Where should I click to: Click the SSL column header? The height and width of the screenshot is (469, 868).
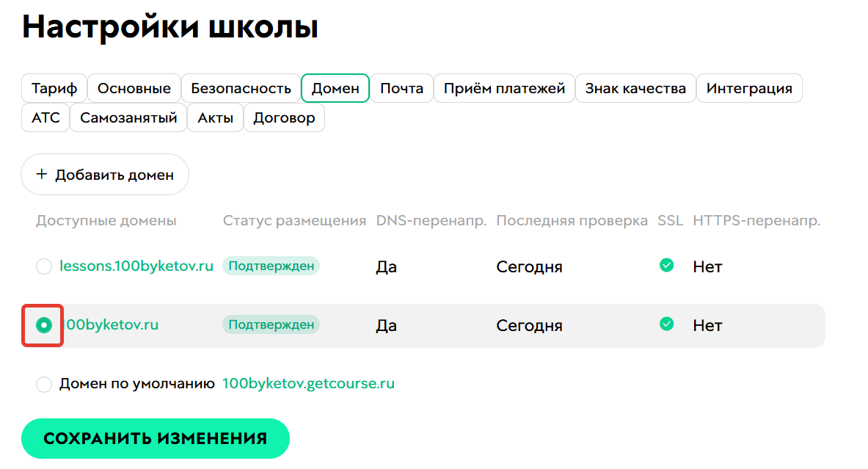pos(671,220)
